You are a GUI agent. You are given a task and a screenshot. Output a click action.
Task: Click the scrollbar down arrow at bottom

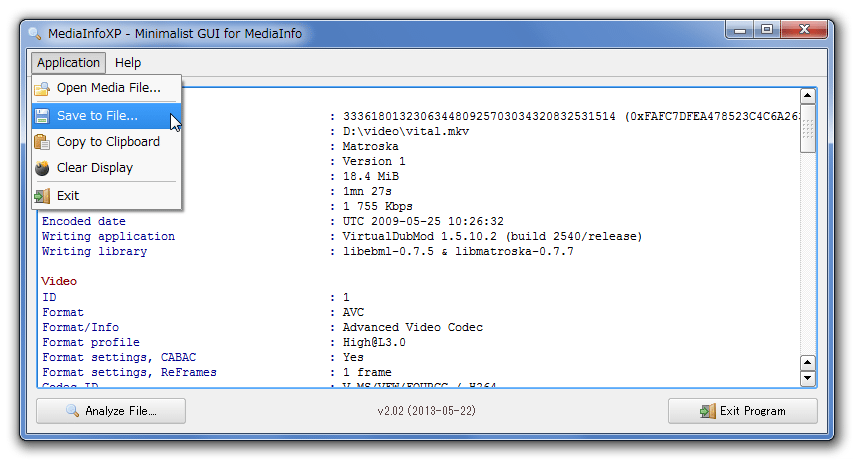[x=808, y=378]
